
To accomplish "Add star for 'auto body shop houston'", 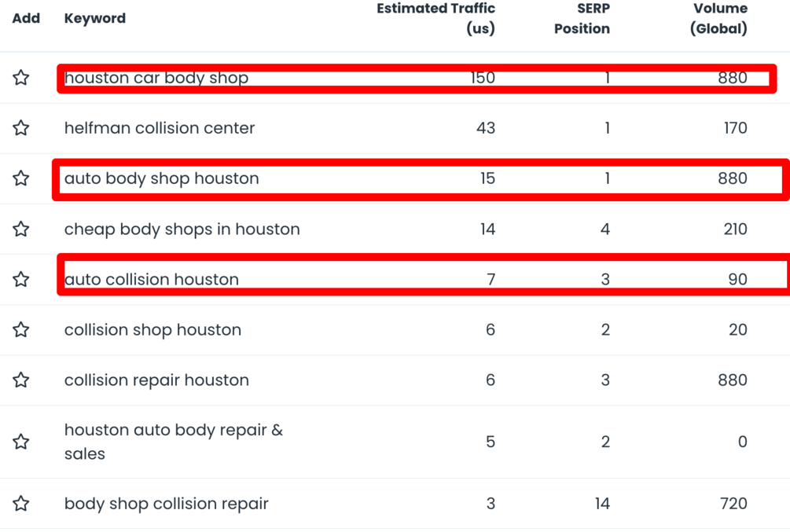I will point(21,178).
